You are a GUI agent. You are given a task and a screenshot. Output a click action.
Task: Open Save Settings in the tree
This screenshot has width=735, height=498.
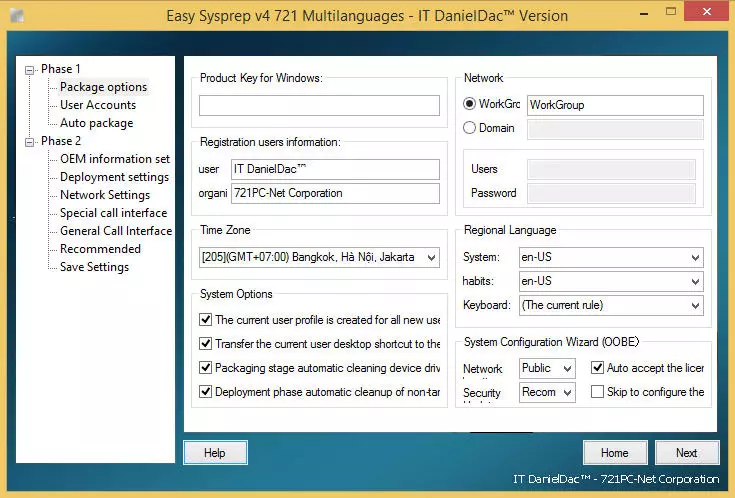pyautogui.click(x=94, y=267)
